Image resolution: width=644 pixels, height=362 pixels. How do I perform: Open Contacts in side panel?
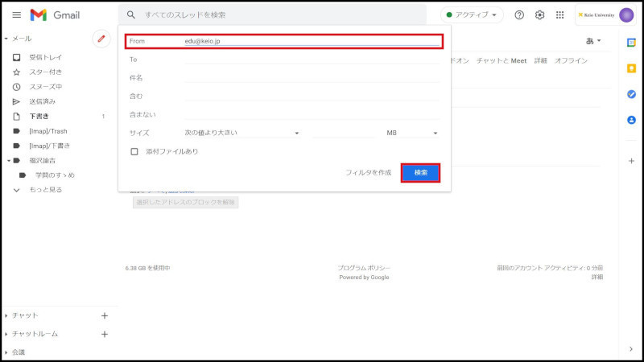631,120
